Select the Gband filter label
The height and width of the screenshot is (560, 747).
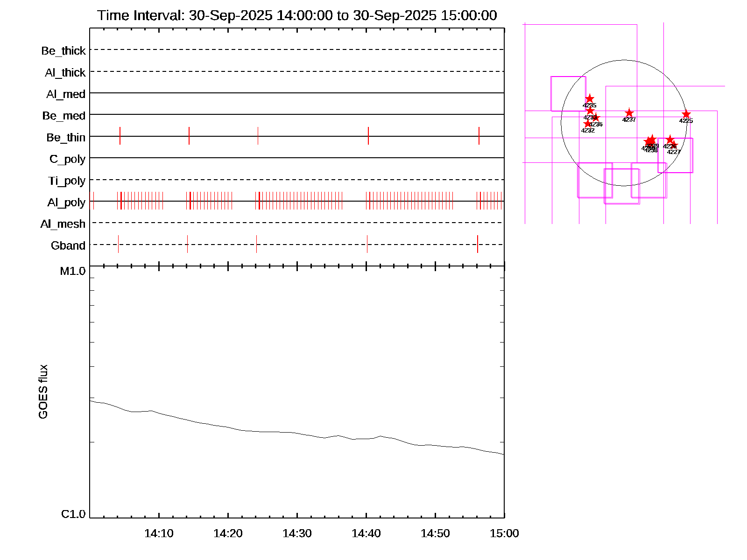[68, 245]
